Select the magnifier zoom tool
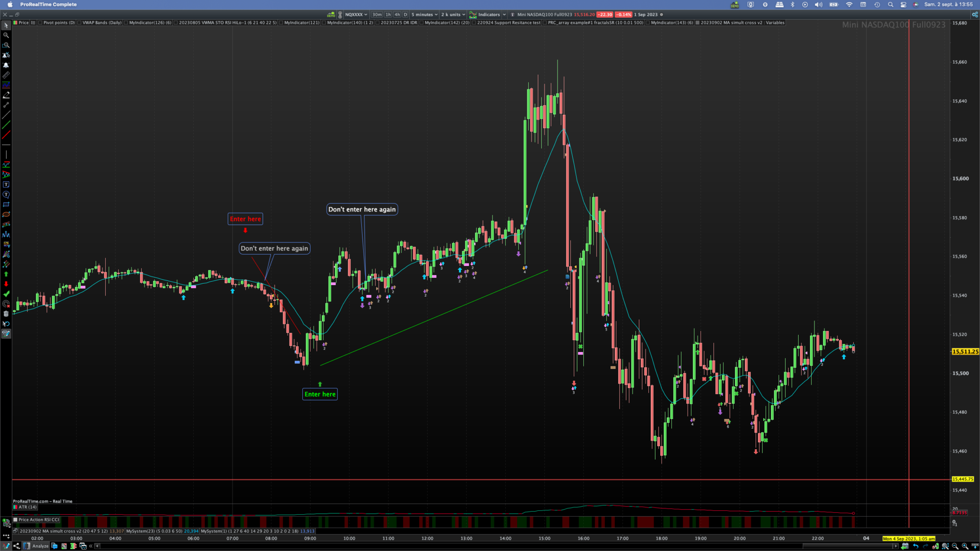 pyautogui.click(x=6, y=35)
